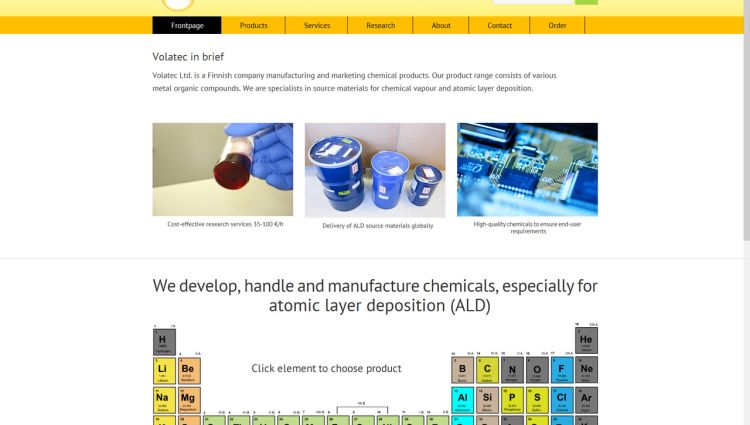Select Oxygen (O) element tile
This screenshot has height=425, width=750.
point(537,370)
